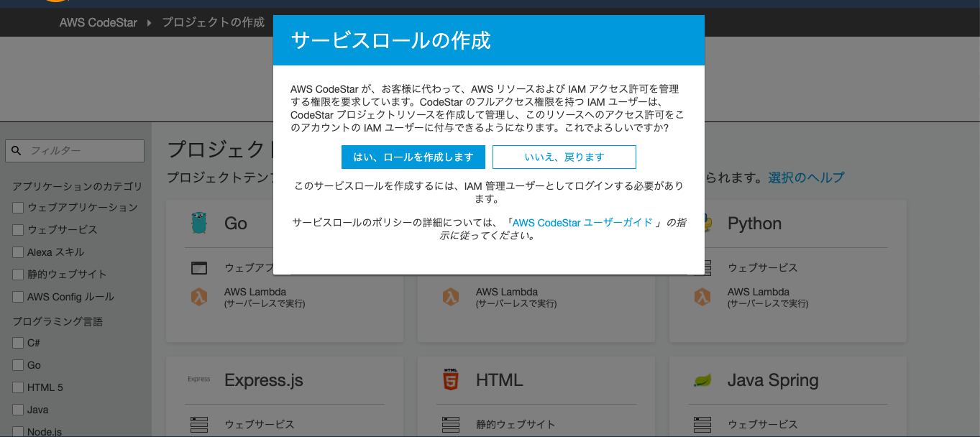
Task: Click the search magnifier icon in filter
Action: (x=16, y=151)
